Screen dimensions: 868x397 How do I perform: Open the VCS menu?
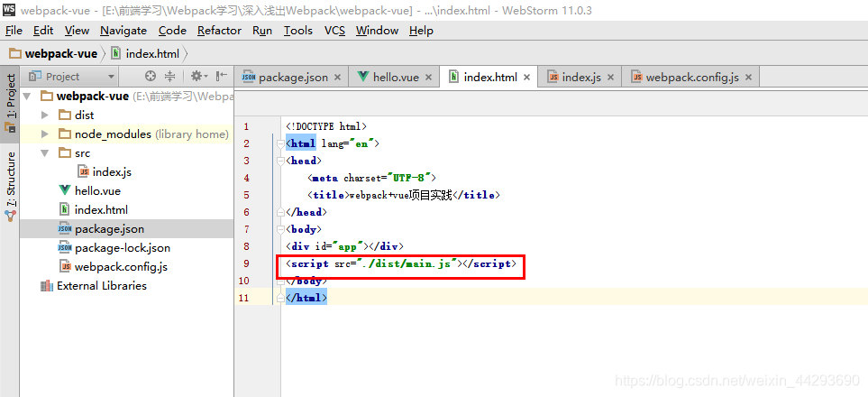coord(334,31)
